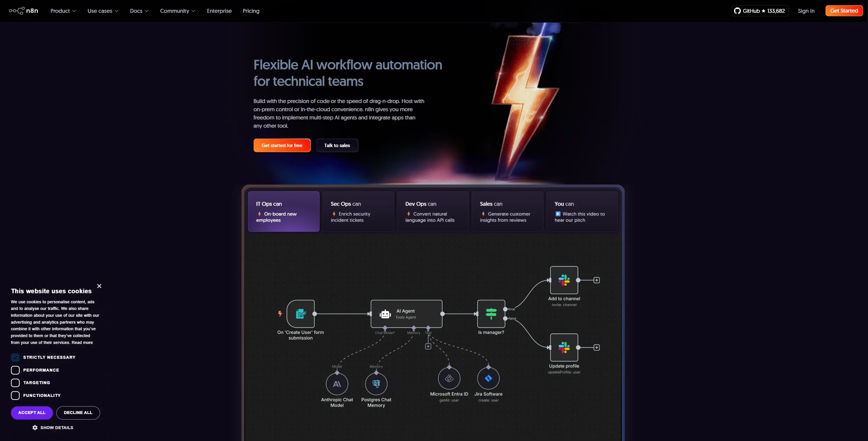Click the Is manager? switch node
The height and width of the screenshot is (441, 868).
pos(491,314)
